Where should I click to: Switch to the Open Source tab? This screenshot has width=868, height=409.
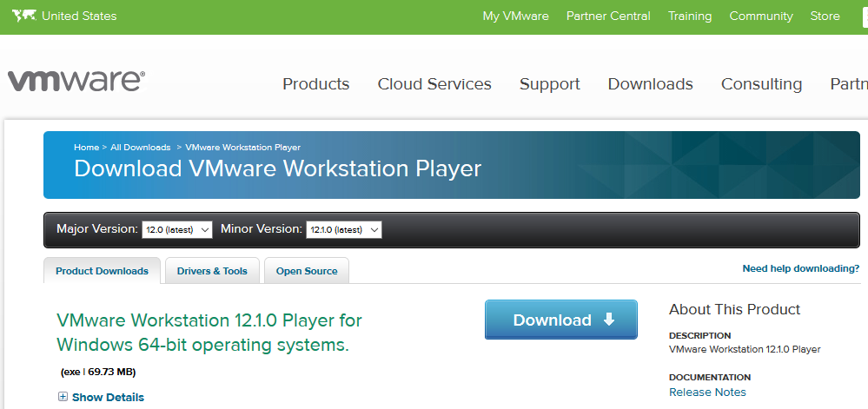pyautogui.click(x=307, y=271)
